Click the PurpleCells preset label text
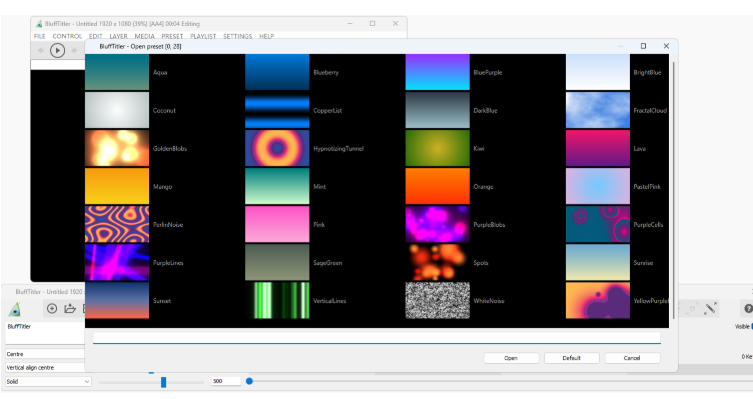This screenshot has height=399, width=753. [x=648, y=225]
